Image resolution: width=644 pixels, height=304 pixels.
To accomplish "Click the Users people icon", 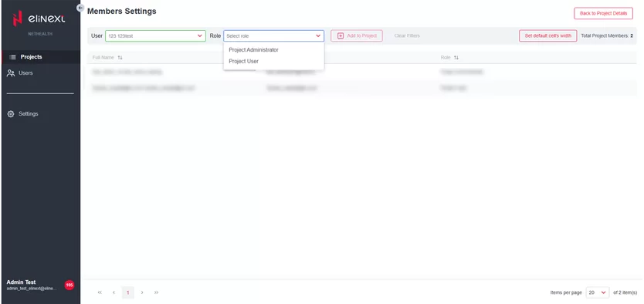I will [x=11, y=73].
